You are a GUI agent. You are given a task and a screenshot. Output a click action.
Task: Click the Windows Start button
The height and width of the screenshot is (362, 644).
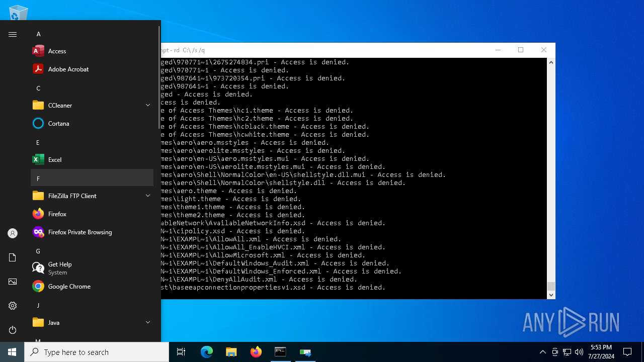[x=12, y=352]
